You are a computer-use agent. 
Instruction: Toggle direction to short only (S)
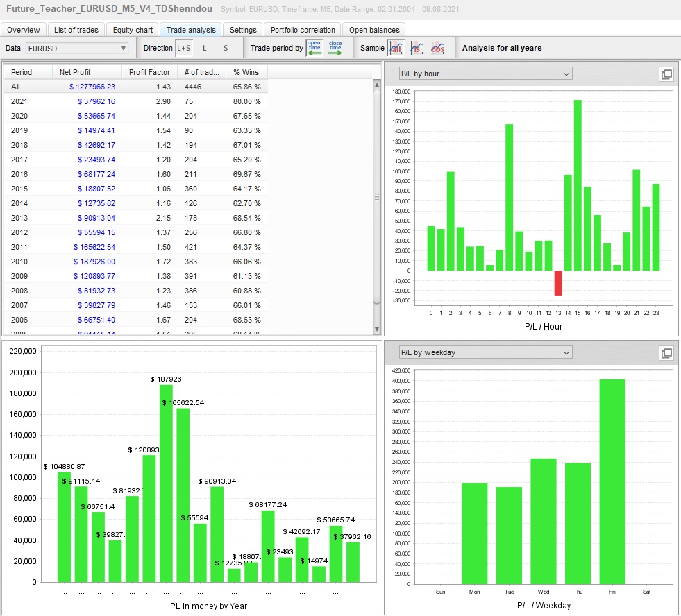click(226, 48)
